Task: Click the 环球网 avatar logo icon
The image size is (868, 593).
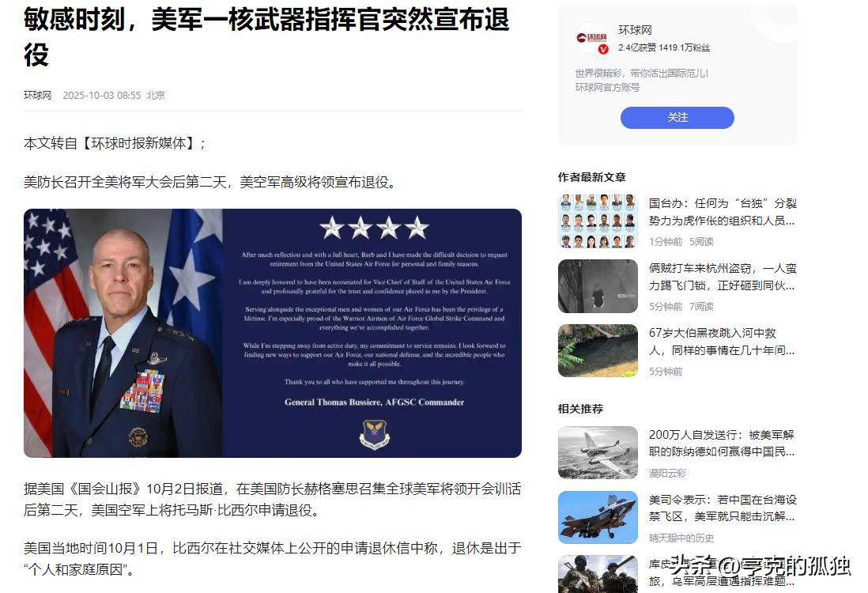Action: 592,38
